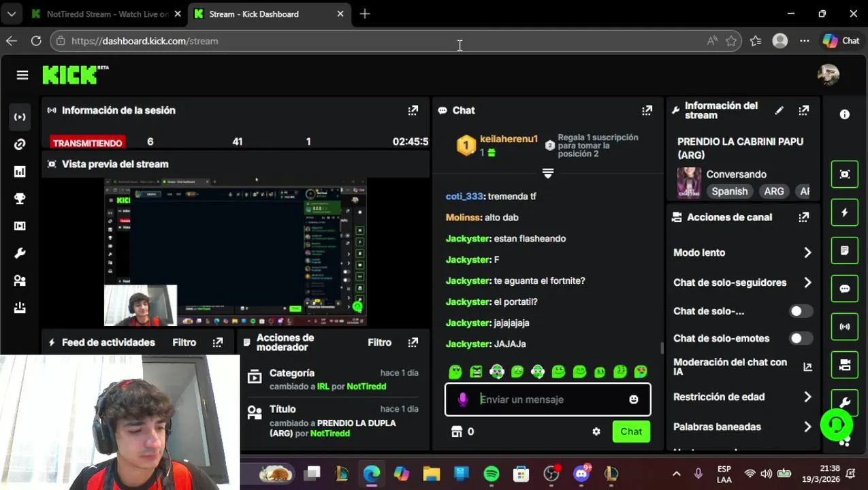Viewport: 868px width, 490px height.
Task: Expand Restricción de edad options
Action: pyautogui.click(x=743, y=397)
